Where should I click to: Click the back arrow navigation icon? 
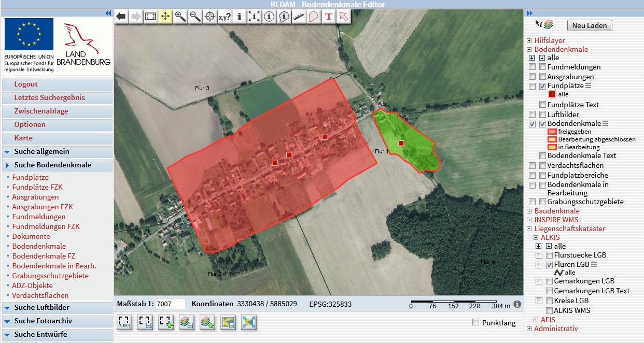121,17
